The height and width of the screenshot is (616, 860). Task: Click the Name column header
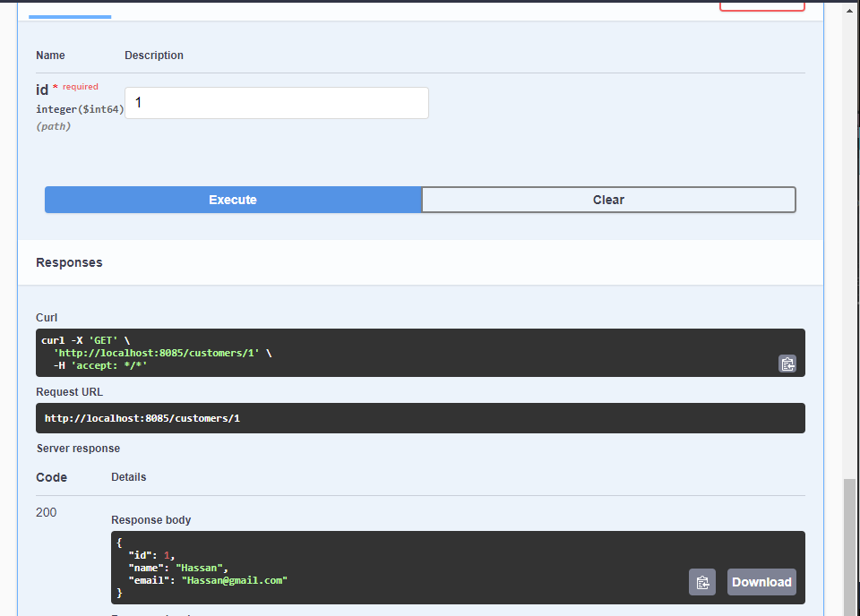(50, 56)
